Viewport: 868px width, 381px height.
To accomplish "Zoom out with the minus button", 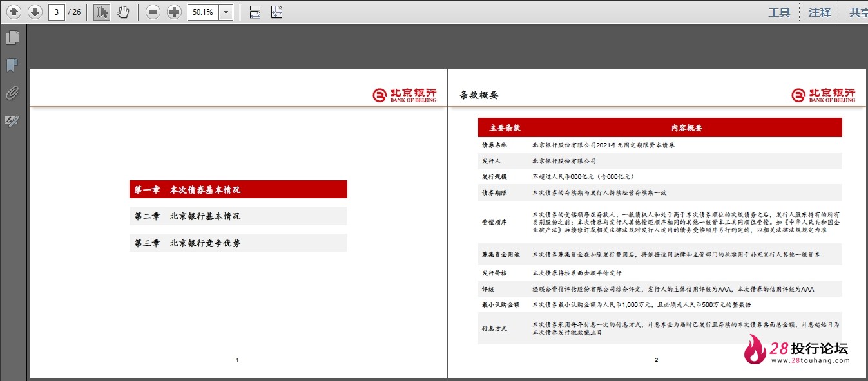I will [x=153, y=12].
